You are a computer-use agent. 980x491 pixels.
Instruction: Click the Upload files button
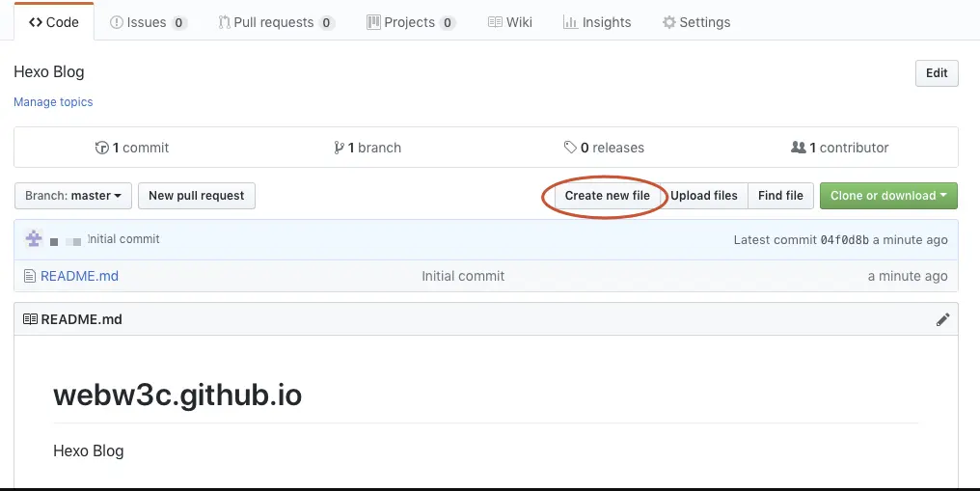click(x=704, y=196)
